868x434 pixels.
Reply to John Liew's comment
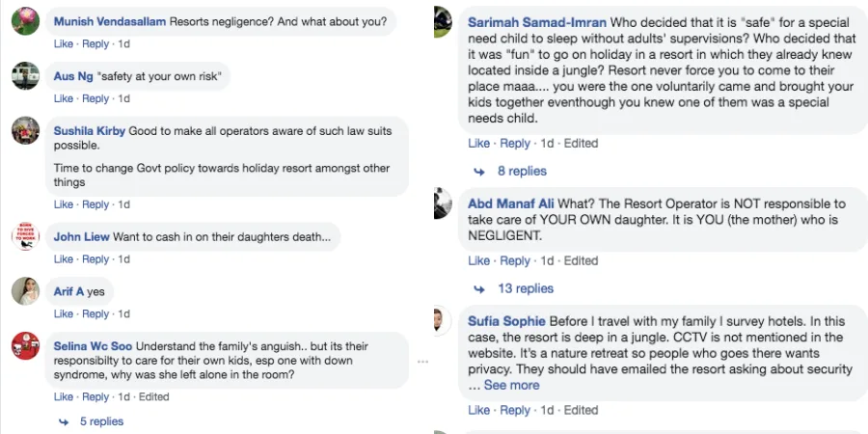click(x=95, y=259)
